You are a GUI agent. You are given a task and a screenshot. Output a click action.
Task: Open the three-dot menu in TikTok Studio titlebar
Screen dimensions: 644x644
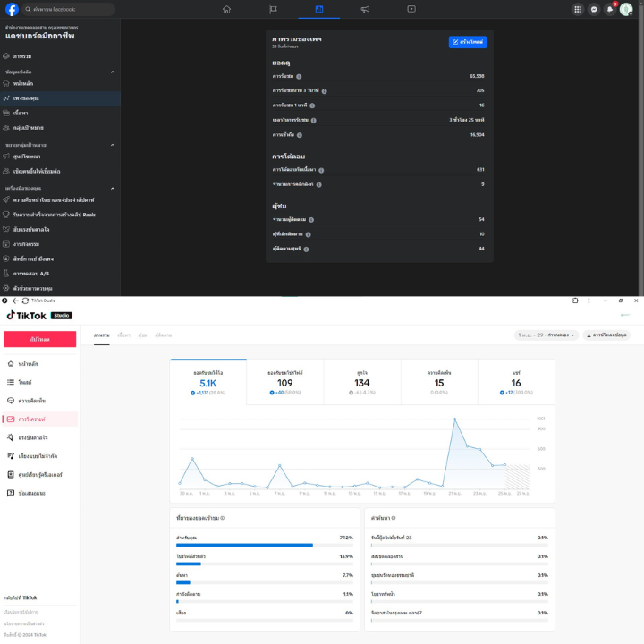[589, 301]
